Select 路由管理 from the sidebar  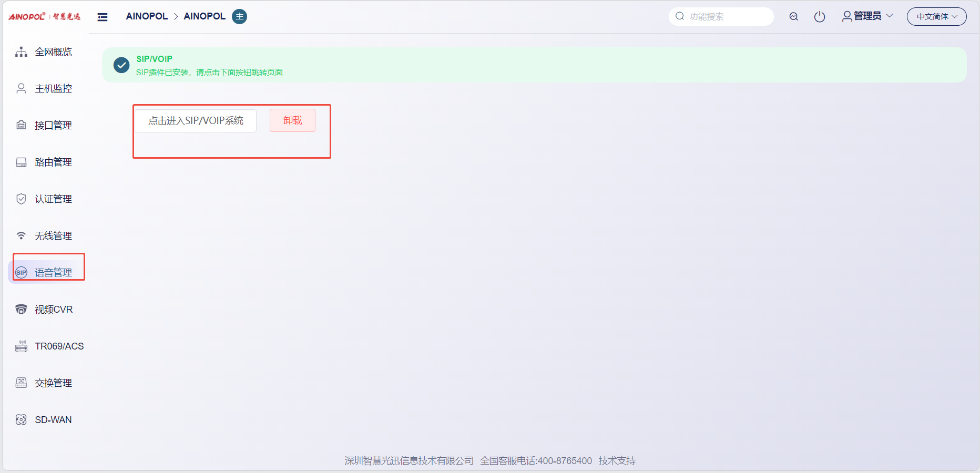(53, 162)
